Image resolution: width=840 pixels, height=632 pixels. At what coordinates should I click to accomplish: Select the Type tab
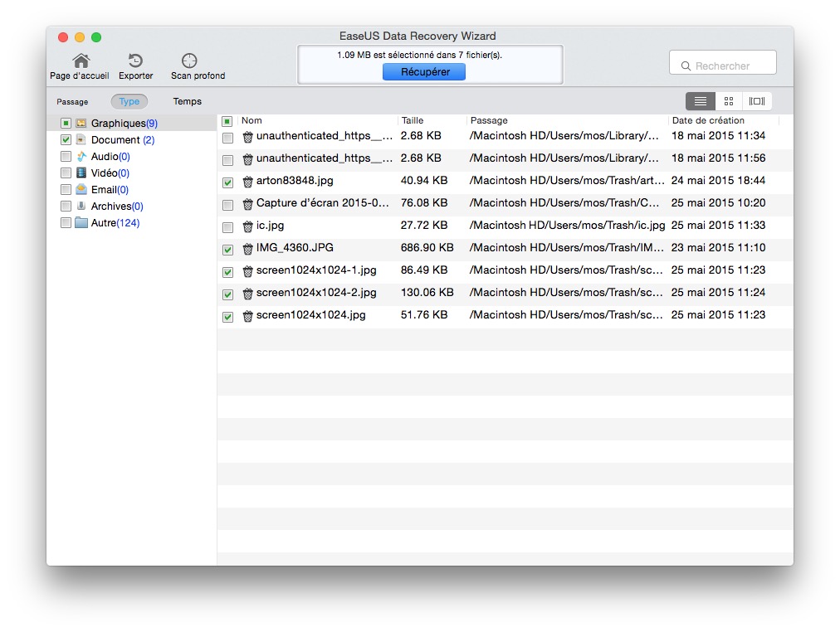pyautogui.click(x=129, y=101)
